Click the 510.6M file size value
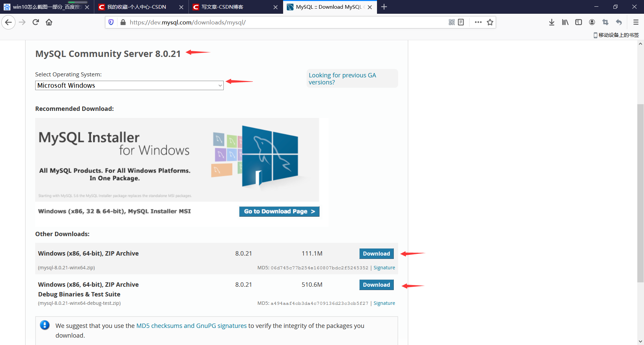 [312, 285]
